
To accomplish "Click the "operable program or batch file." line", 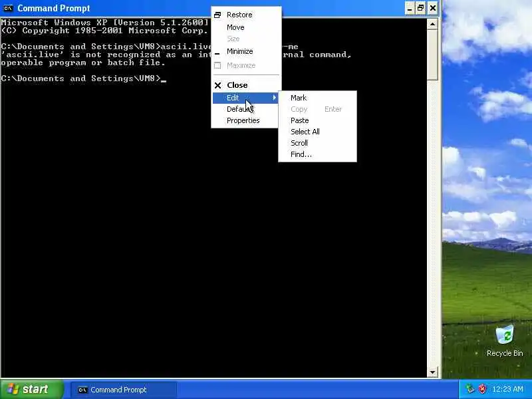I will 82,63.
